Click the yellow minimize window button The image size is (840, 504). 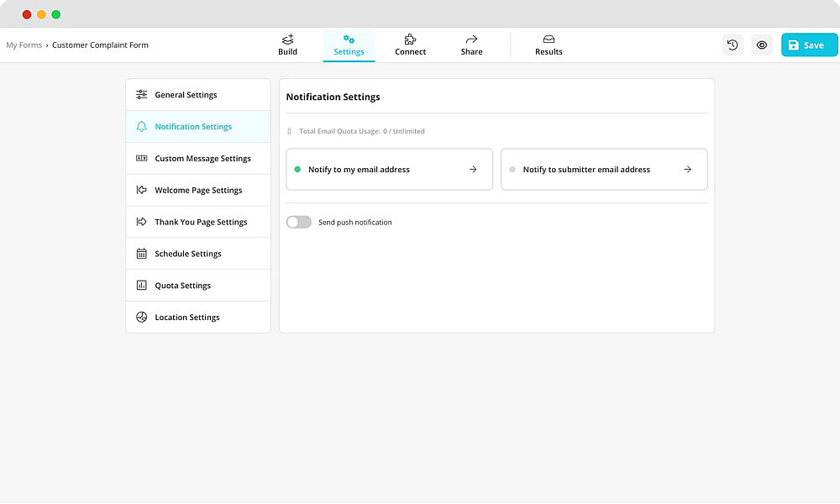click(41, 14)
